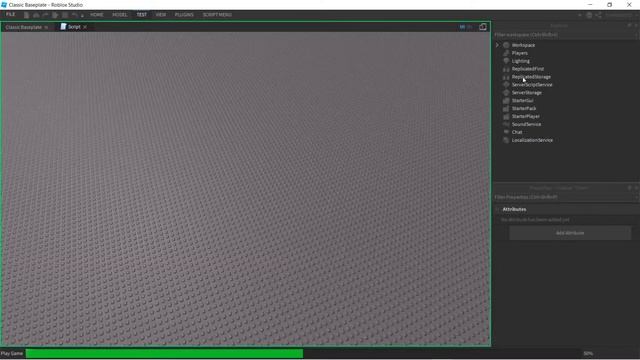
Task: Click the ServerScriptService icon
Action: 506,84
